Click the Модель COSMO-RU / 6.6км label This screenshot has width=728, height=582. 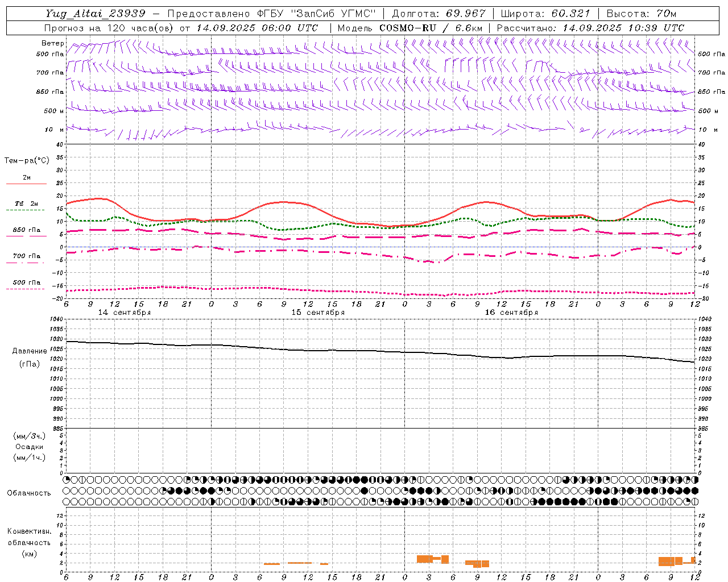tap(410, 28)
